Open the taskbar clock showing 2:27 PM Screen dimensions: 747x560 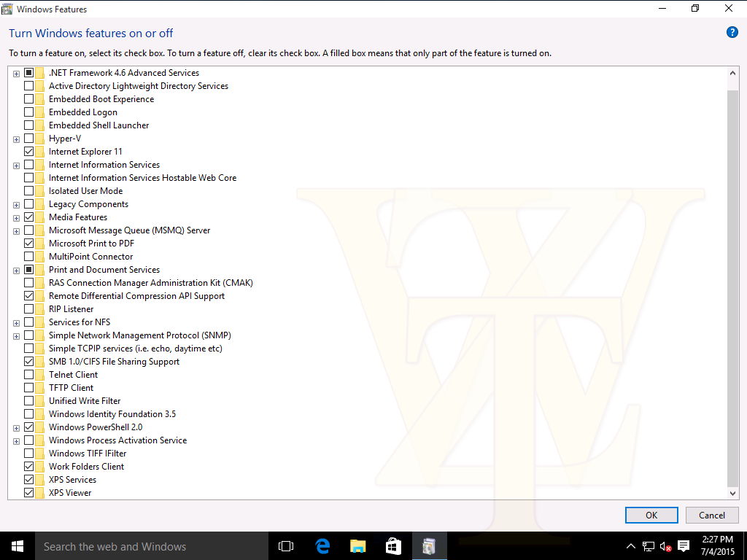point(718,545)
